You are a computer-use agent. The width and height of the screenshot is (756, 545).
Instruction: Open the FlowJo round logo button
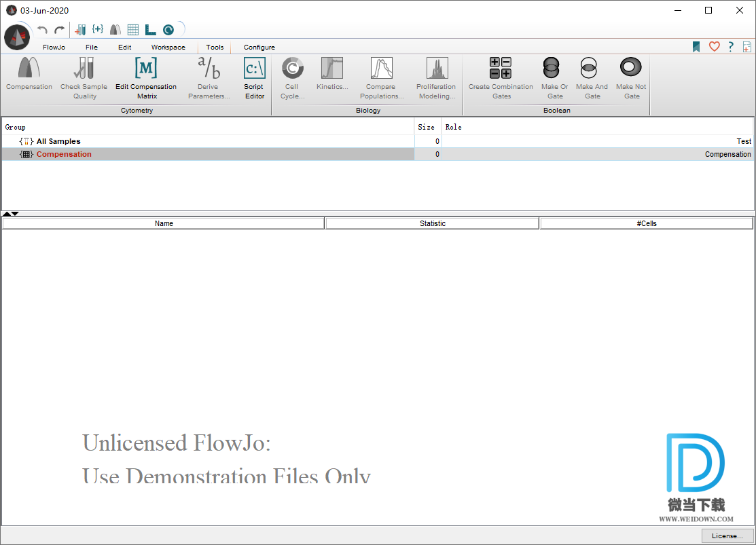click(18, 37)
